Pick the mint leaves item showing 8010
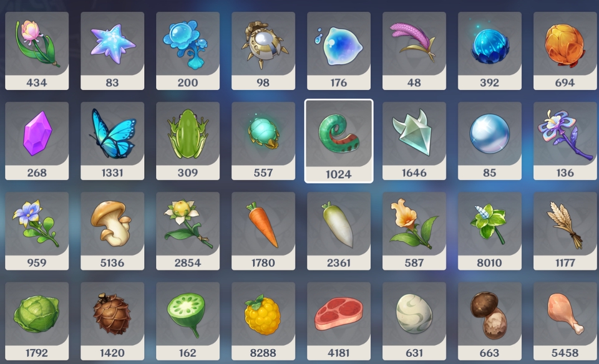Screen dimensions: 599x364 coord(489,231)
